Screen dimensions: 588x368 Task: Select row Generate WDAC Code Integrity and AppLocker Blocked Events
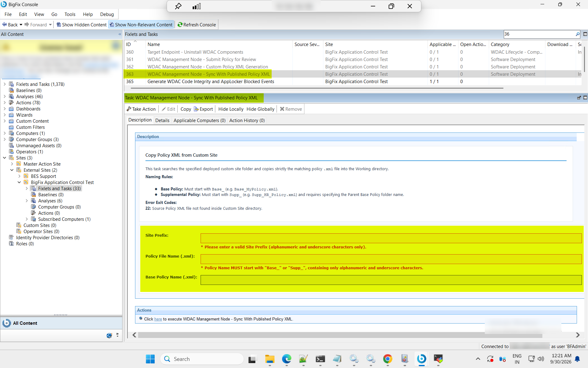click(x=211, y=82)
